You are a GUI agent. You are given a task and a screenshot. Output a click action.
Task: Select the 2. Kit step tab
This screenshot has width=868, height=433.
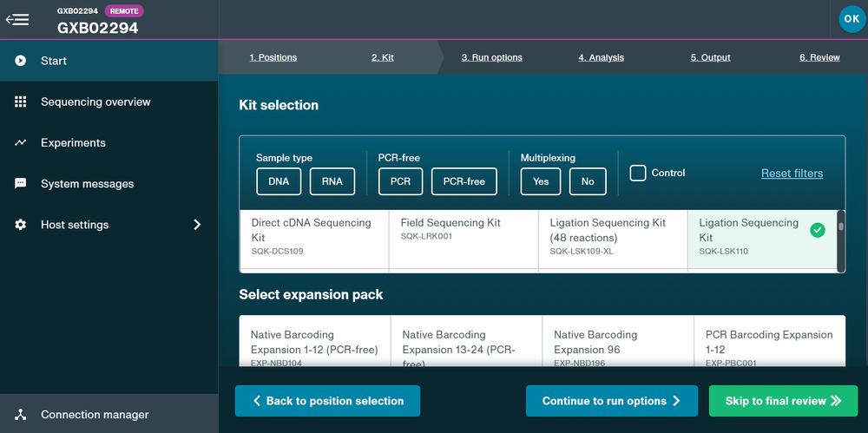pos(383,57)
